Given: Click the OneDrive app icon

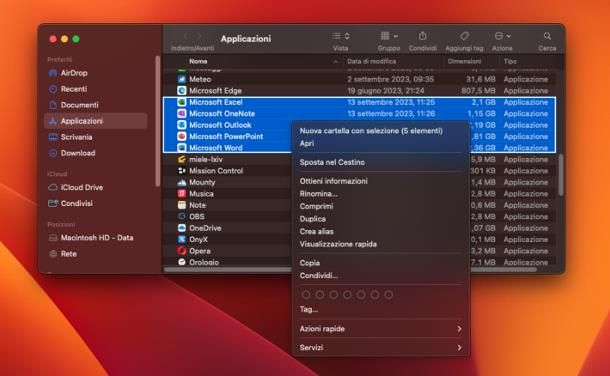Looking at the screenshot, I should tap(182, 228).
